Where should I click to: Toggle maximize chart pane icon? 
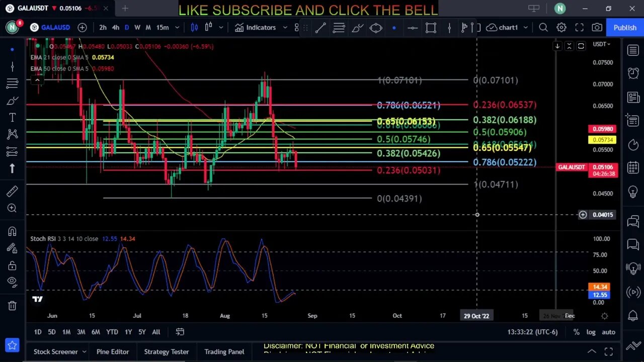point(581,46)
